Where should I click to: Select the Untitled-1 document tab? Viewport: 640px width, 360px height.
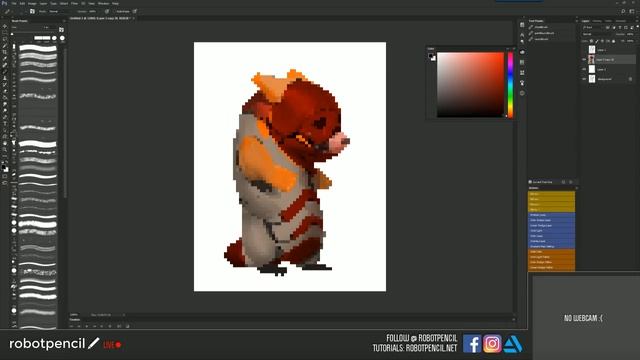(99, 18)
